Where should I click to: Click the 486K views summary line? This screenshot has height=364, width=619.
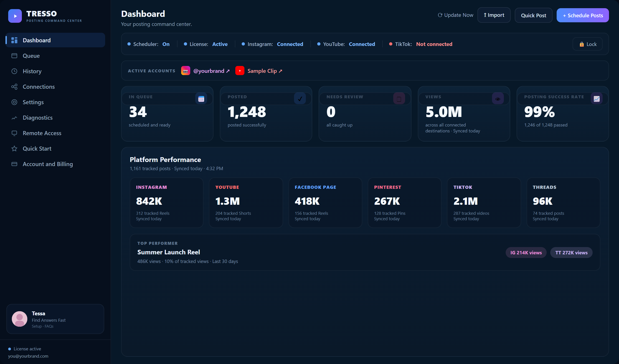(x=188, y=261)
